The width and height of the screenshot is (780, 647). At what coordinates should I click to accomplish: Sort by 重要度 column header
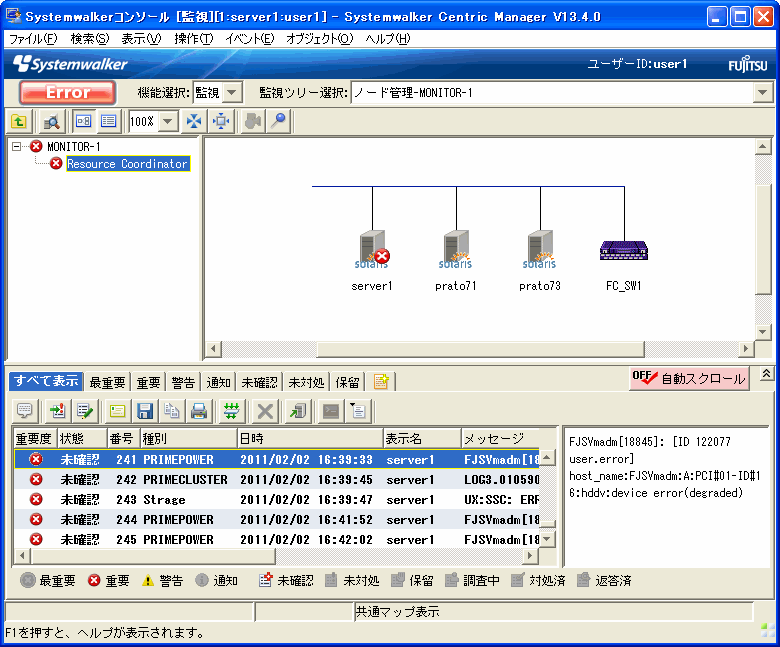coord(34,438)
